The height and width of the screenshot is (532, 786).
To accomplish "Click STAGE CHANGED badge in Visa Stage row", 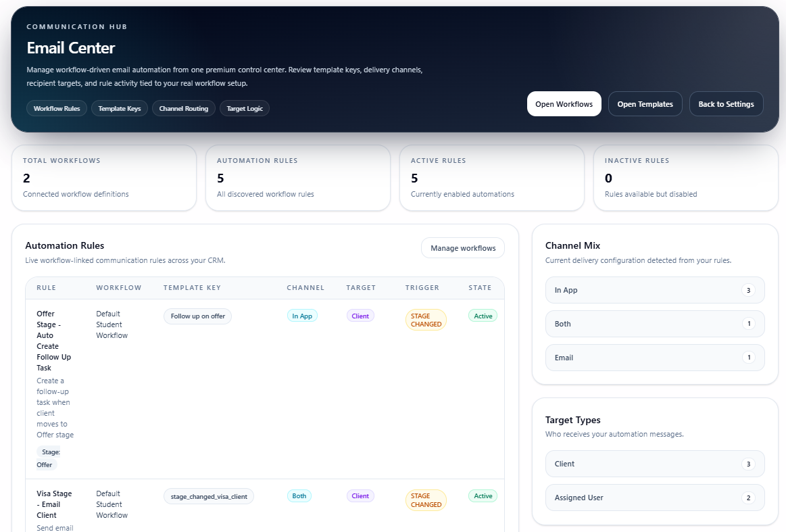I will coord(426,500).
